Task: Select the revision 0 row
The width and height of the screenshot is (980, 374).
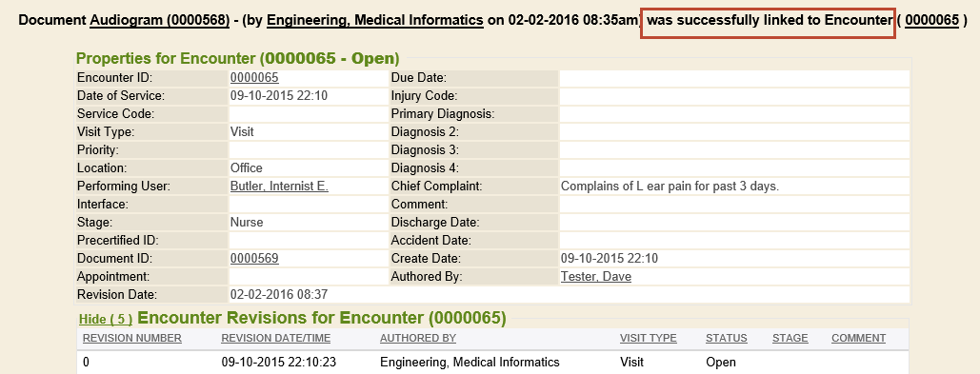Action: click(x=493, y=363)
